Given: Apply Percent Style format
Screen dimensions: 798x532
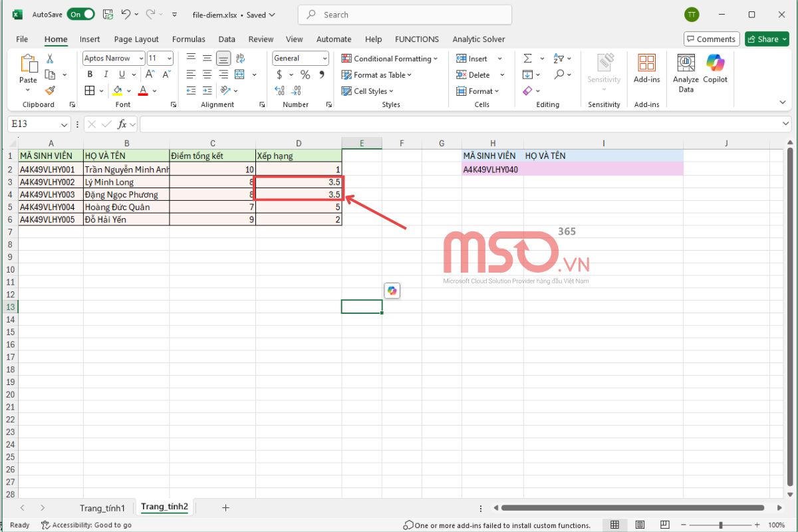Looking at the screenshot, I should [x=305, y=74].
